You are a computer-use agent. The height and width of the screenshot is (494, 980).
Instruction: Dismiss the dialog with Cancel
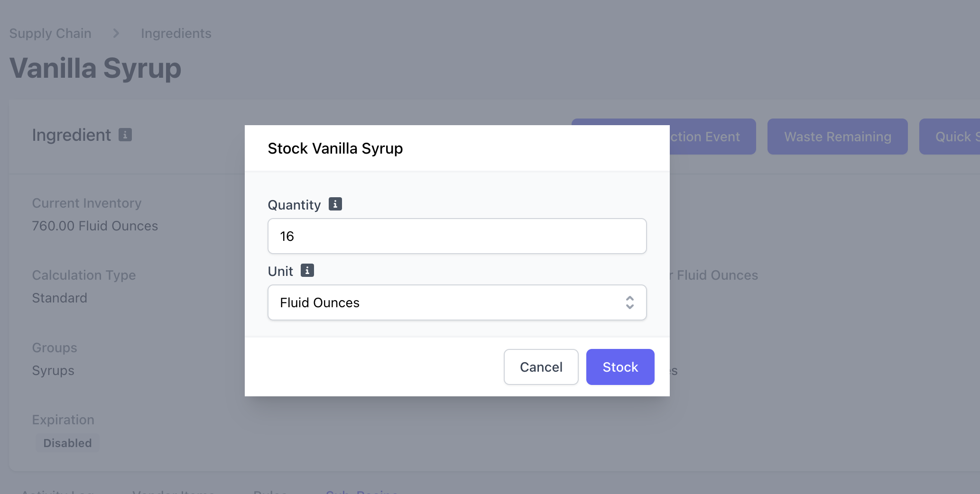coord(541,367)
